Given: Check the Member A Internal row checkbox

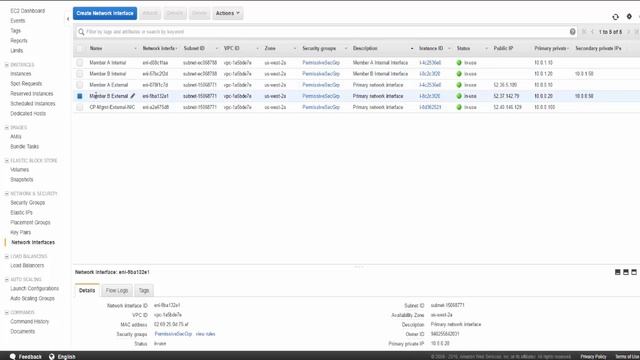Looking at the screenshot, I should pos(80,62).
